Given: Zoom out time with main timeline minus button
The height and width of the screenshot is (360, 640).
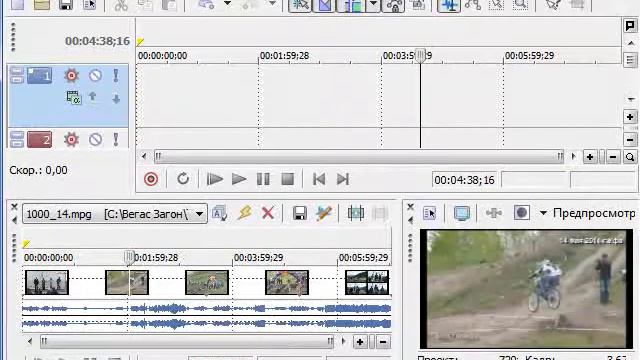Looking at the screenshot, I should coord(613,157).
